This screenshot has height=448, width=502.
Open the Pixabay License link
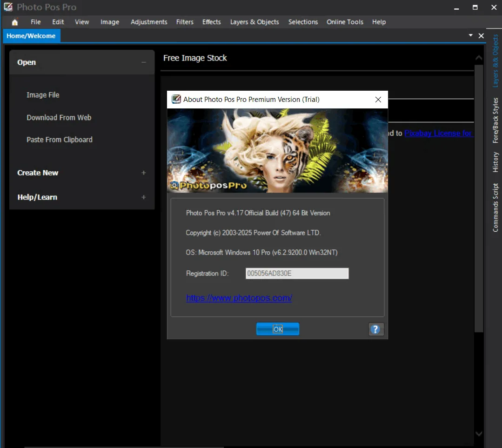(438, 133)
